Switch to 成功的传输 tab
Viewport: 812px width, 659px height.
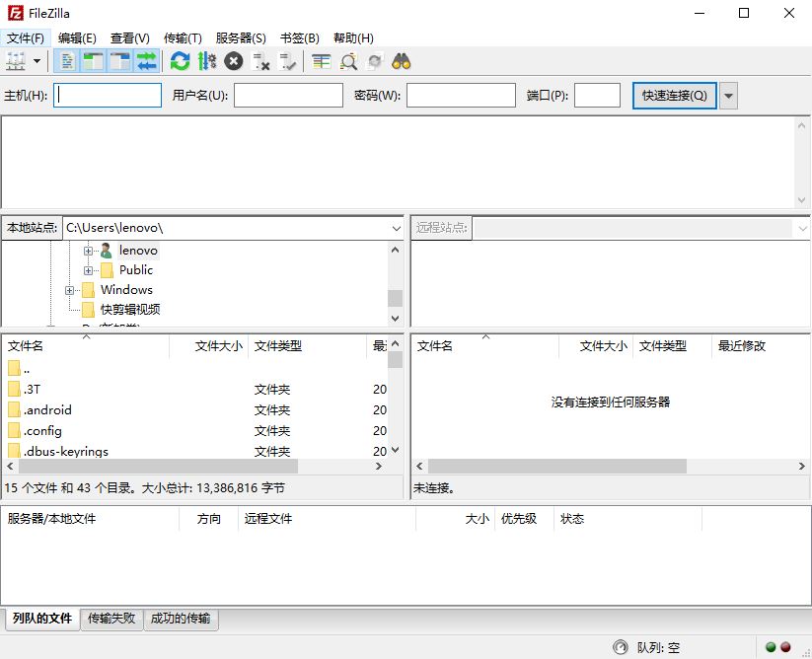pos(181,619)
